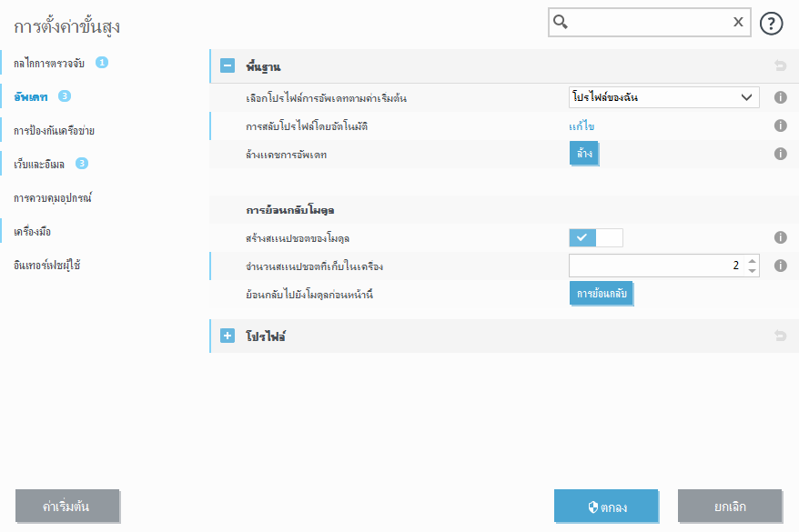The image size is (799, 532).
Task: Increase snapshot count with up arrow
Action: pyautogui.click(x=752, y=261)
